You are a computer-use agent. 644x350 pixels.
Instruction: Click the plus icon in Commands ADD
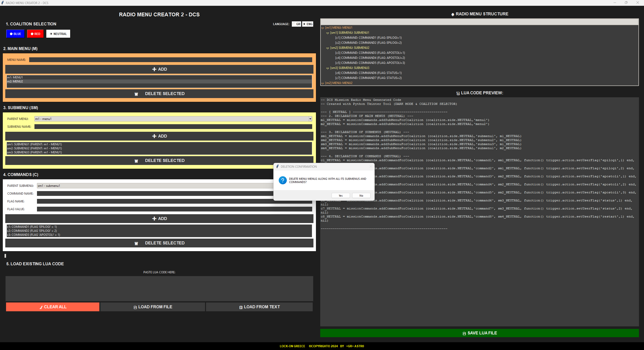[x=154, y=218]
